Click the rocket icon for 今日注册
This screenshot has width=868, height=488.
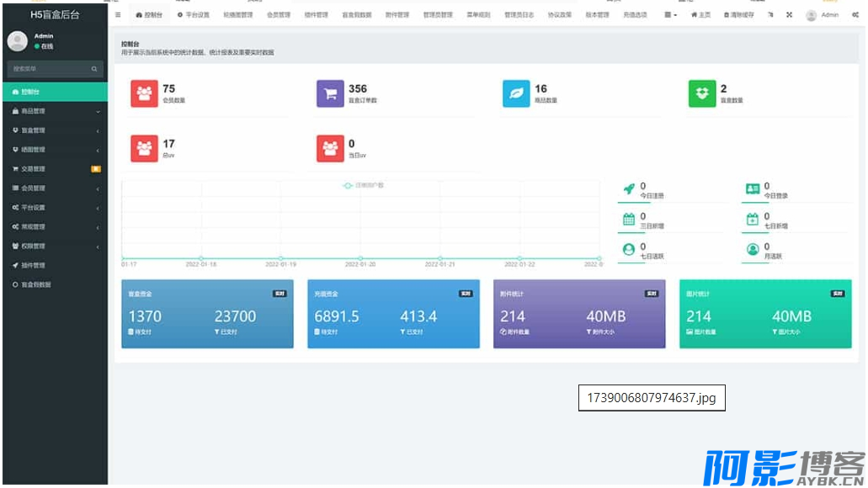pos(628,189)
